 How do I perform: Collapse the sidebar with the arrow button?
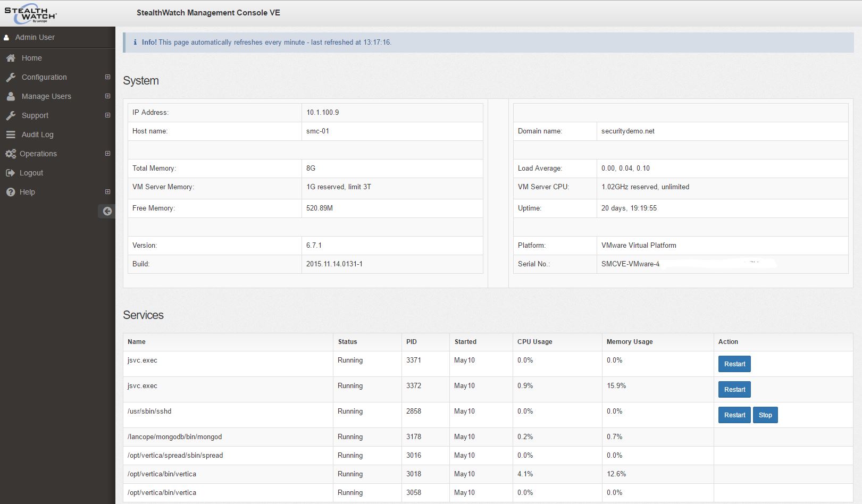[x=107, y=211]
